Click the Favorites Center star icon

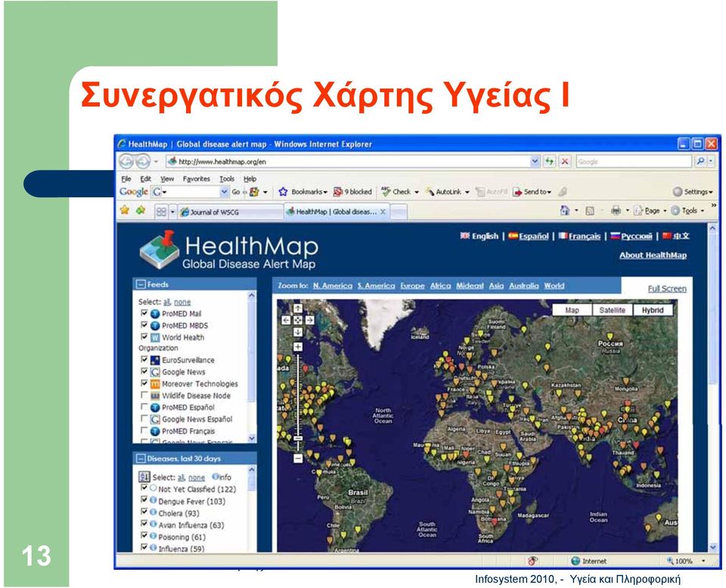click(x=125, y=211)
